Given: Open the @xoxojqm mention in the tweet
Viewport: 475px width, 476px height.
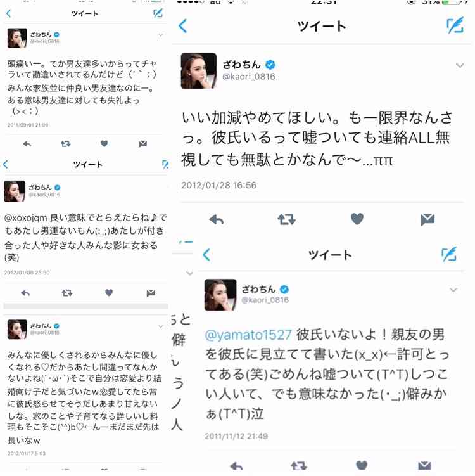Looking at the screenshot, I should tap(26, 218).
